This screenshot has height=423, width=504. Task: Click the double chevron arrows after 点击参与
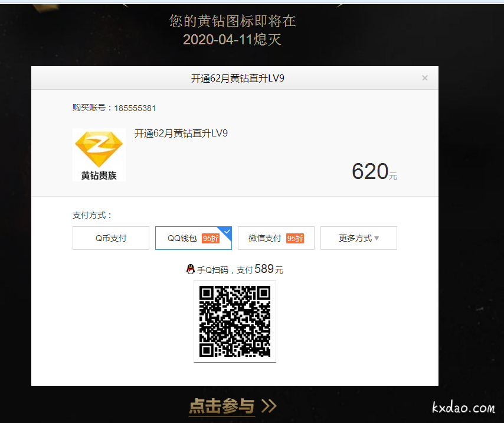click(x=269, y=406)
